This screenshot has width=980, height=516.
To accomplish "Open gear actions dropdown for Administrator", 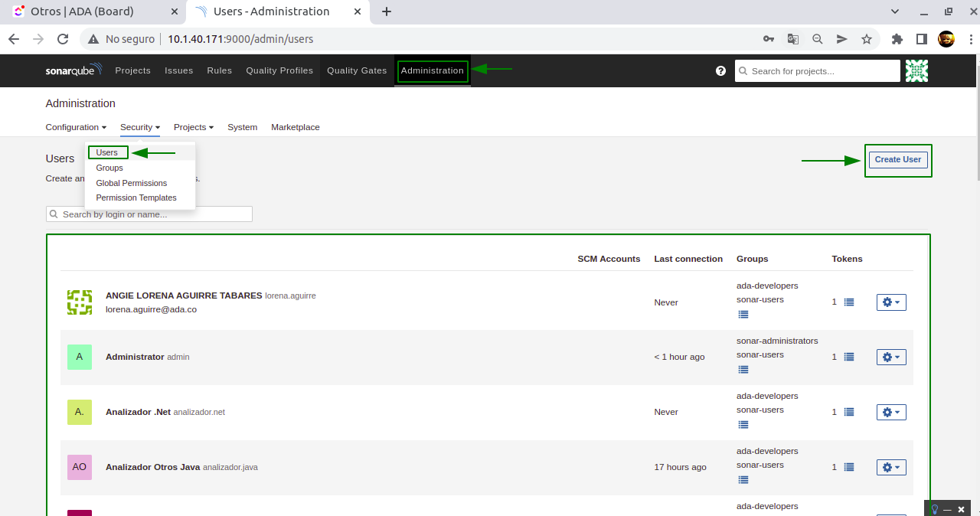I will (x=891, y=357).
